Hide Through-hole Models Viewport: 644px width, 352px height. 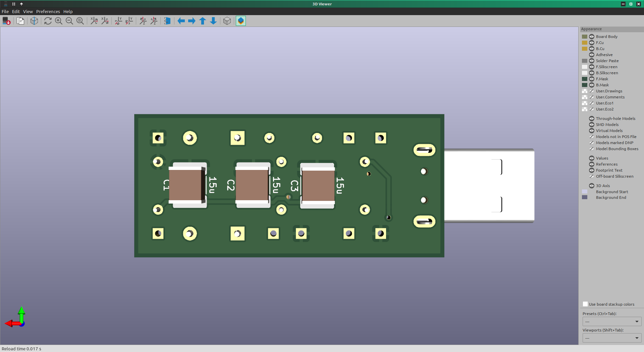click(592, 119)
